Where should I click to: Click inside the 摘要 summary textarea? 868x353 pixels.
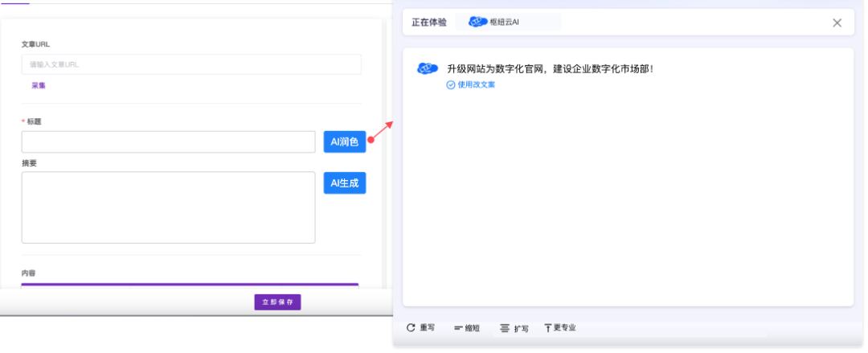168,207
